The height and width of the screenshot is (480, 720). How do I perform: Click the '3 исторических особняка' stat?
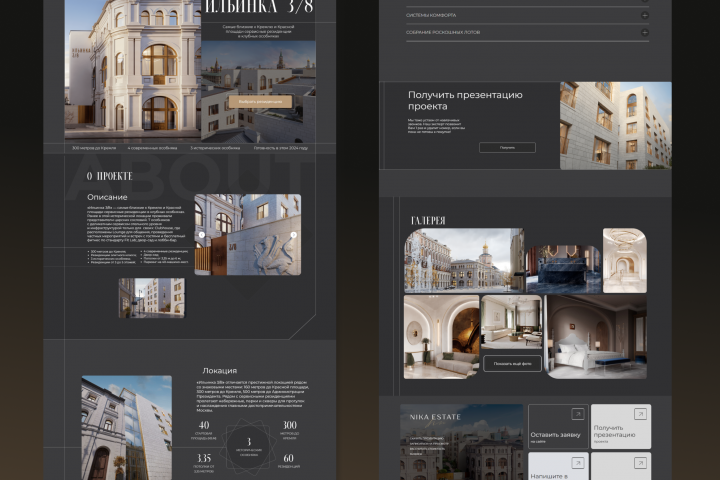215,148
